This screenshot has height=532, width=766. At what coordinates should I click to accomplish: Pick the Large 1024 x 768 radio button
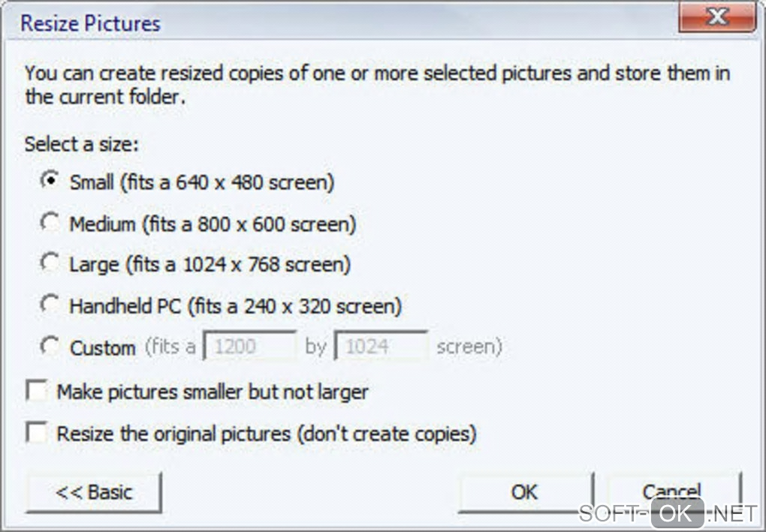[x=50, y=263]
